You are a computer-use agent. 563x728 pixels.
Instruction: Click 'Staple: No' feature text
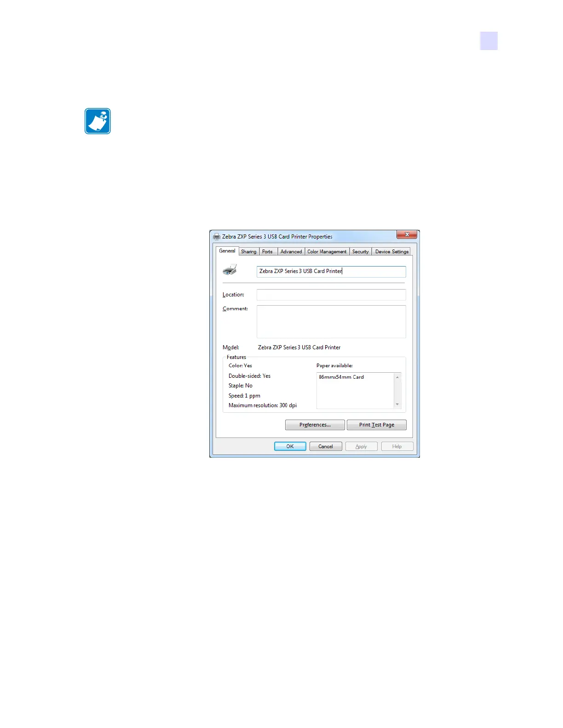pyautogui.click(x=241, y=386)
